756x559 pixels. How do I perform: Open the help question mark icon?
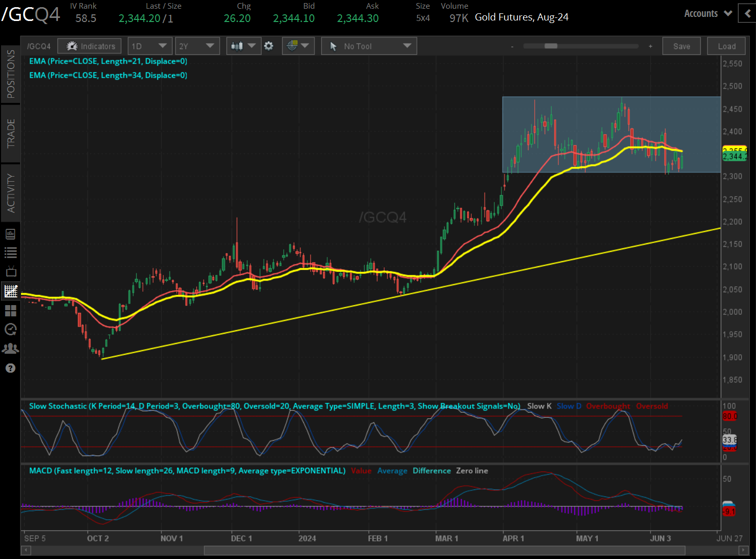point(10,368)
